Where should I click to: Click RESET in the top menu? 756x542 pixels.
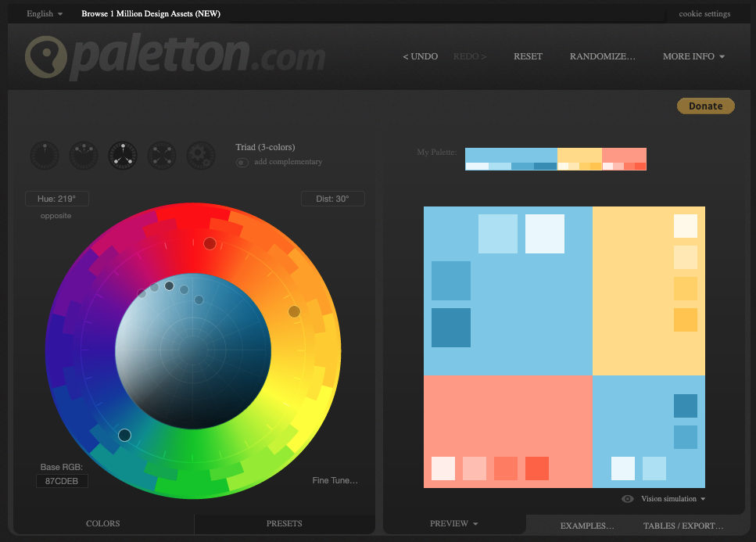tap(528, 56)
